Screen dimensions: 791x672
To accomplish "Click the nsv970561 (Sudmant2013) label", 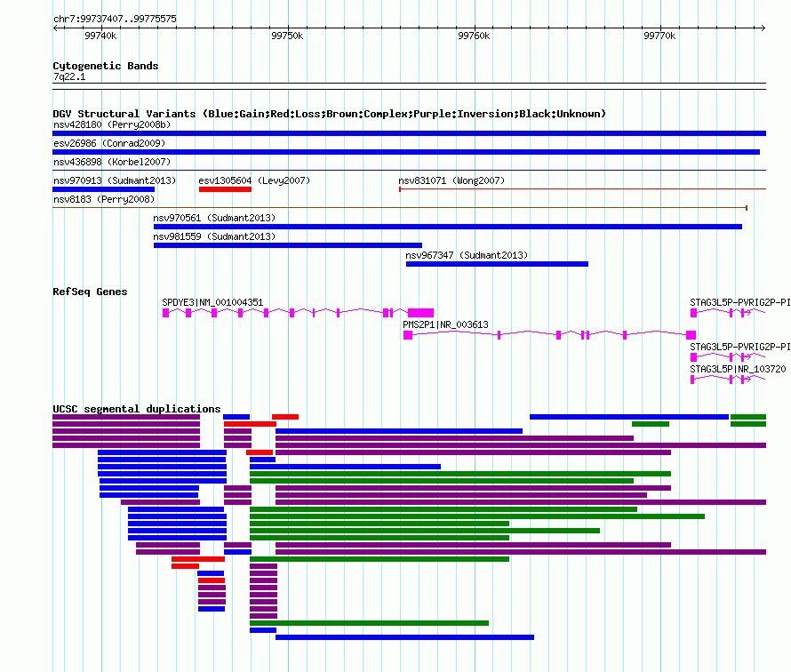I will 214,218.
